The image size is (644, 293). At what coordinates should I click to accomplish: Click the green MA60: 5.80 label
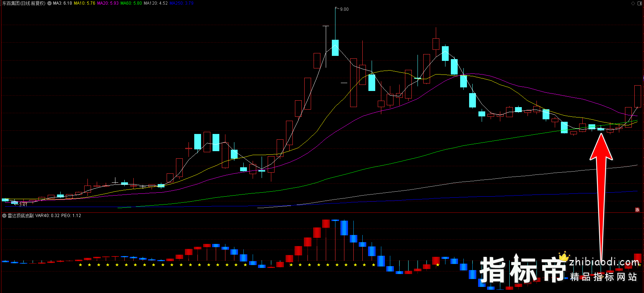[131, 3]
